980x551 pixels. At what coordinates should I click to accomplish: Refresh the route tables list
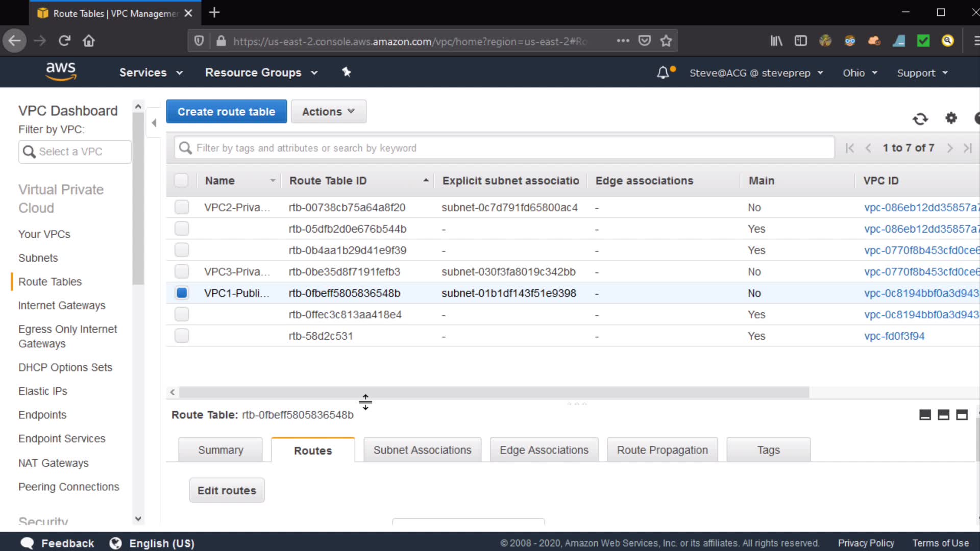tap(920, 119)
